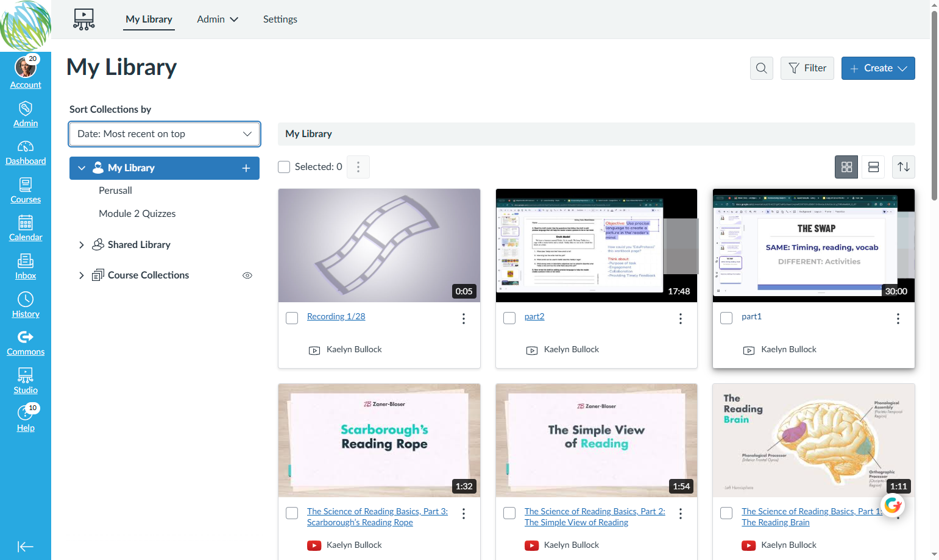The width and height of the screenshot is (939, 560).
Task: Collapse the My Library tree node
Action: pos(82,168)
